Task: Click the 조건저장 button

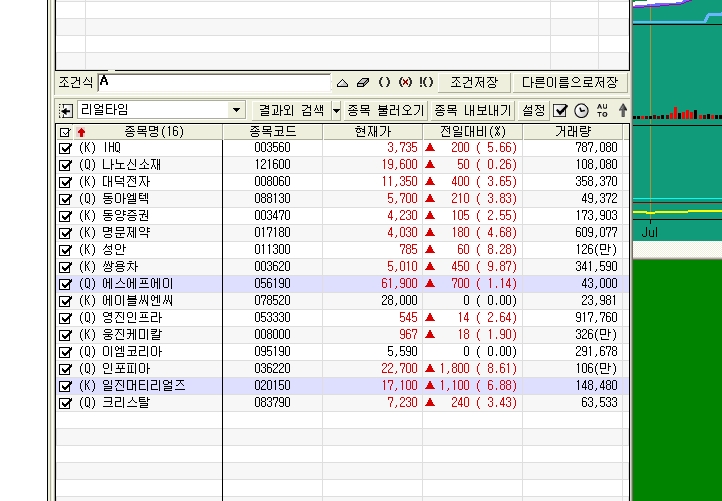Action: coord(476,83)
